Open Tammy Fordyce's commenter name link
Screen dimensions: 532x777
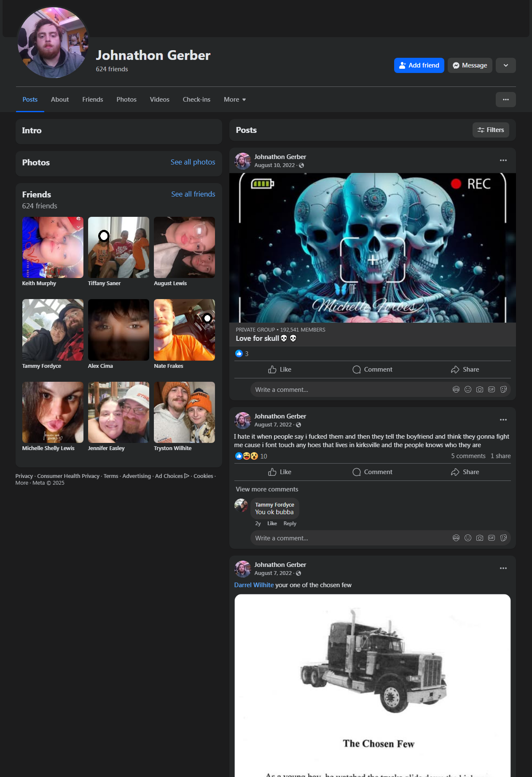pos(274,505)
